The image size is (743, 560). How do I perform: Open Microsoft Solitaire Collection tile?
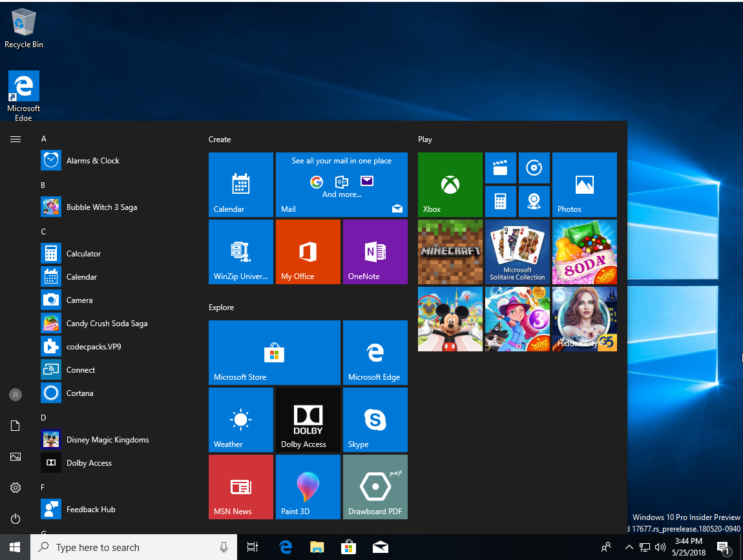click(x=518, y=252)
